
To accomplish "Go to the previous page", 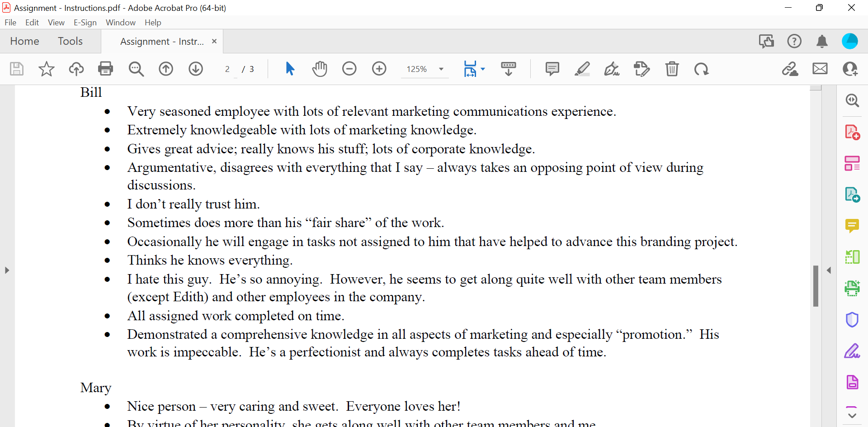I will pos(166,69).
